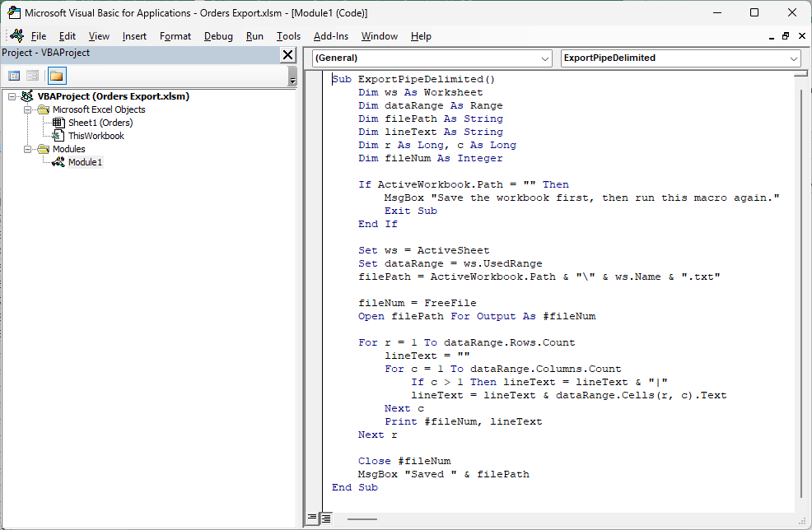Open the ExportPipeDelimited procedure dropdown
Screen dimensions: 812x530
point(794,58)
